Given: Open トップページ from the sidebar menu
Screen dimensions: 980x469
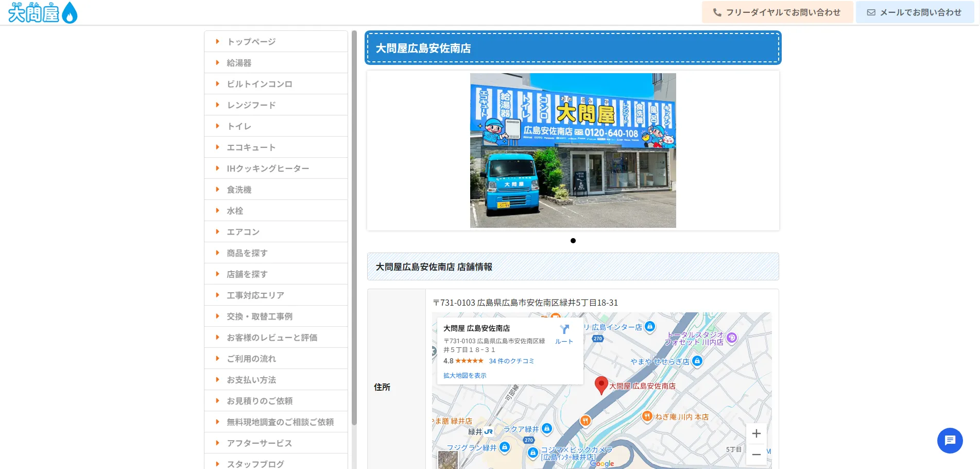Looking at the screenshot, I should [x=251, y=42].
